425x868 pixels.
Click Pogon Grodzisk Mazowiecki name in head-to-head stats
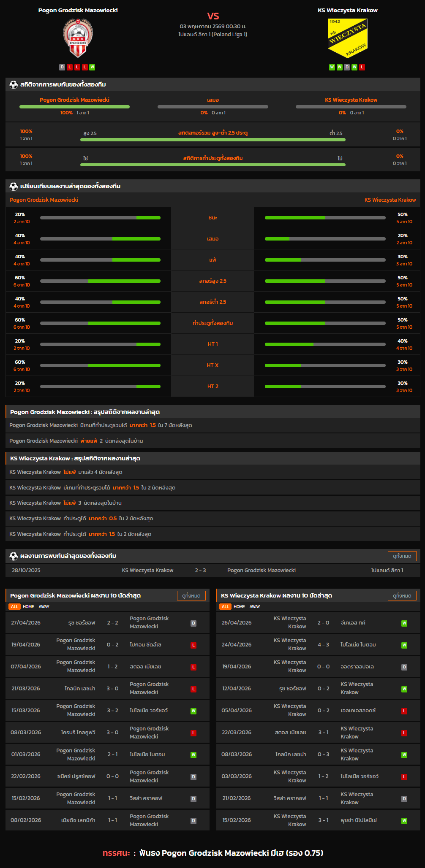point(74,100)
